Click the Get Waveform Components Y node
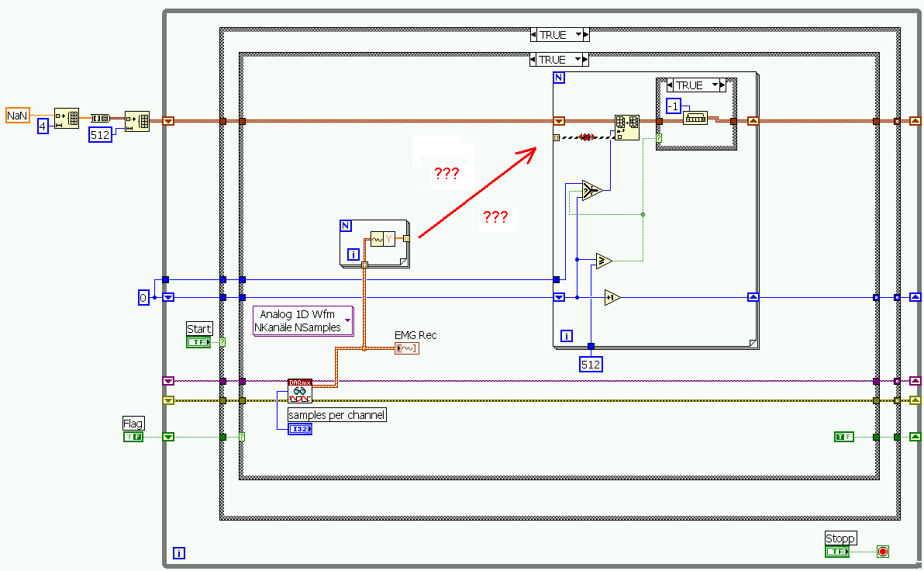924x571 pixels. 382,239
